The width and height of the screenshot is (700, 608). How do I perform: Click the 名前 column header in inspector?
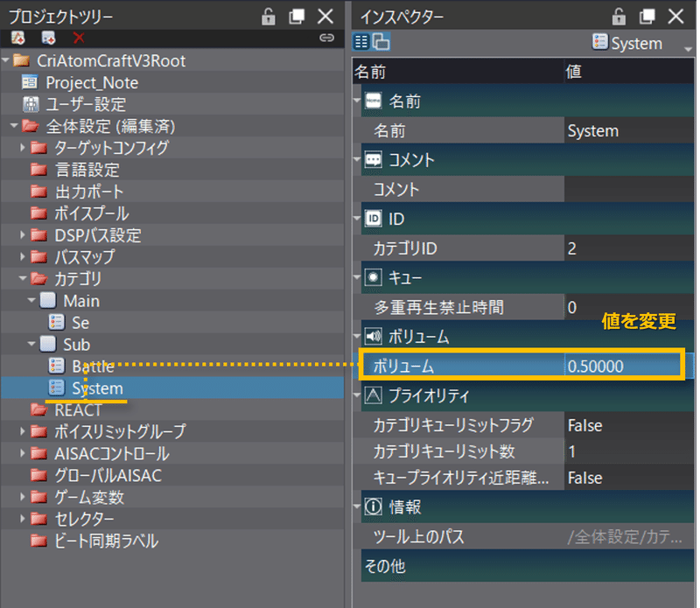(x=458, y=72)
